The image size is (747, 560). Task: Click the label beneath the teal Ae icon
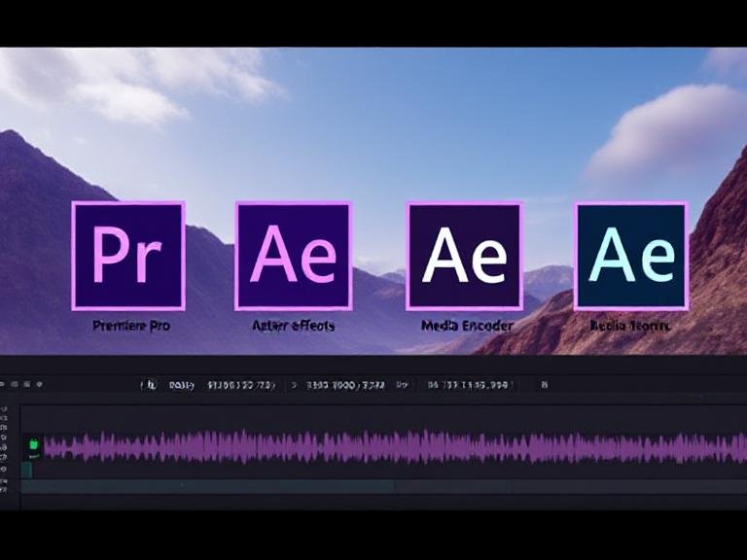click(630, 327)
